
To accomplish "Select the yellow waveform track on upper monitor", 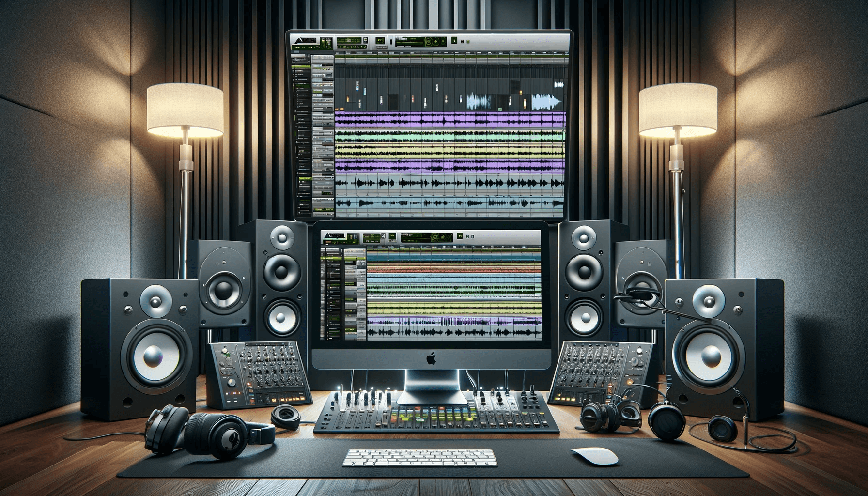I will [450, 151].
